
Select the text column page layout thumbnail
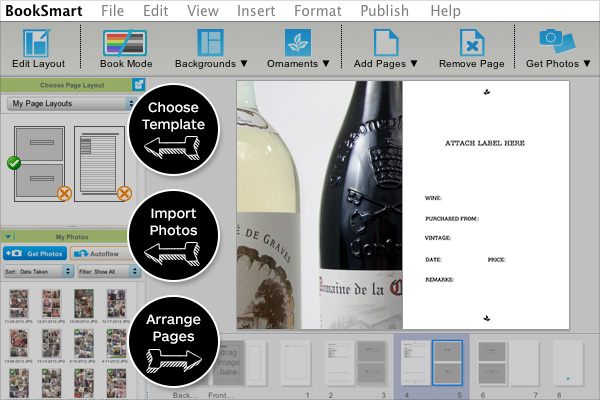pyautogui.click(x=99, y=163)
